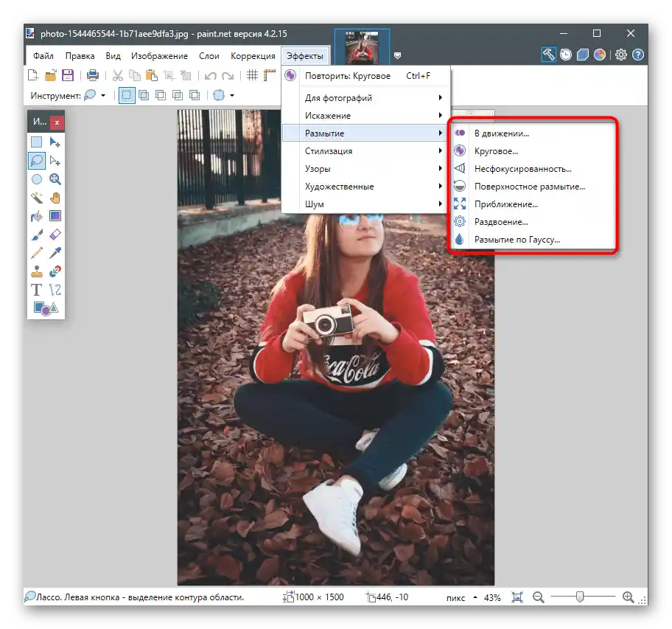Expand the Художественные submenu
The height and width of the screenshot is (629, 672).
coord(366,186)
